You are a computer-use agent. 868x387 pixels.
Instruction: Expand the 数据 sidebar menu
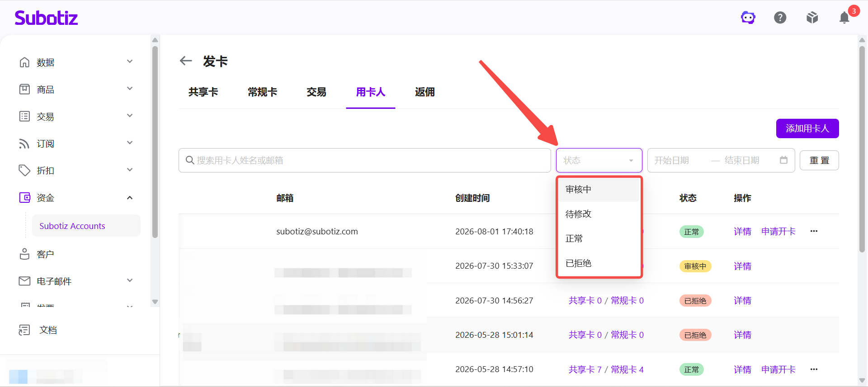tap(130, 61)
